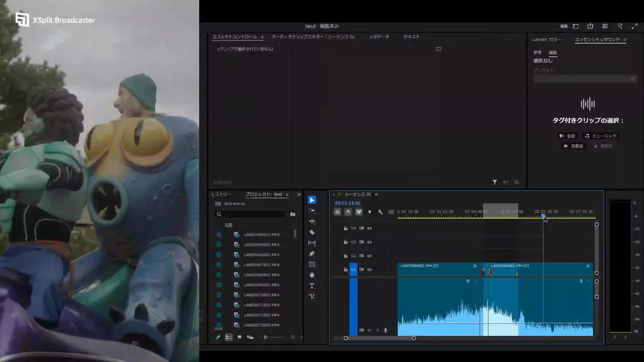This screenshot has width=644, height=362.
Task: Target the V1 track header
Action: pos(353,269)
